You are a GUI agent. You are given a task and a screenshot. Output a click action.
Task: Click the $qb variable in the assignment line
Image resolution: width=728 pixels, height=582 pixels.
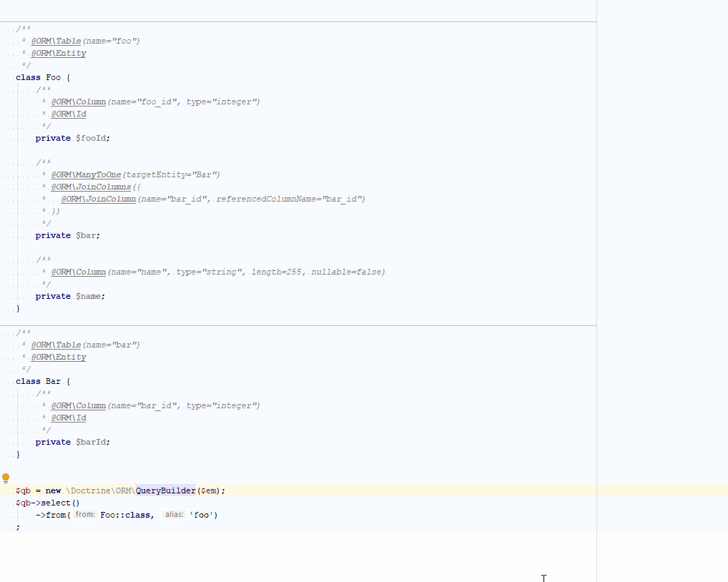[x=23, y=490]
